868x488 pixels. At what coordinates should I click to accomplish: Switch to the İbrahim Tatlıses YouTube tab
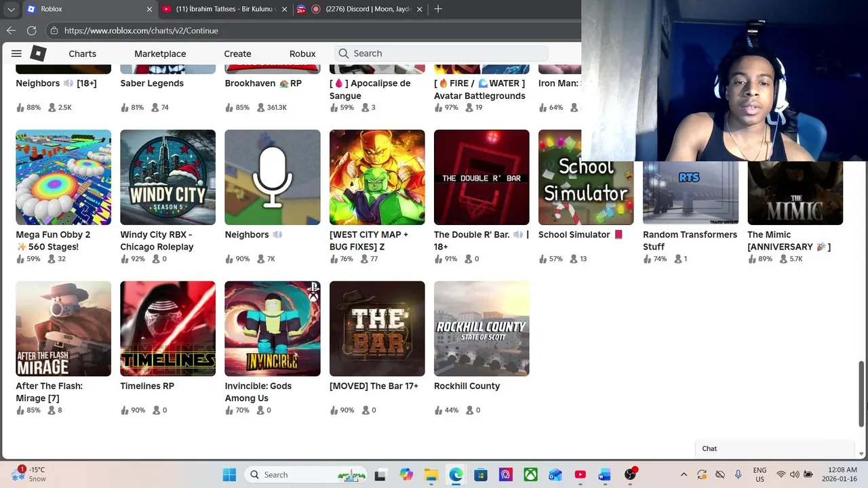[224, 9]
